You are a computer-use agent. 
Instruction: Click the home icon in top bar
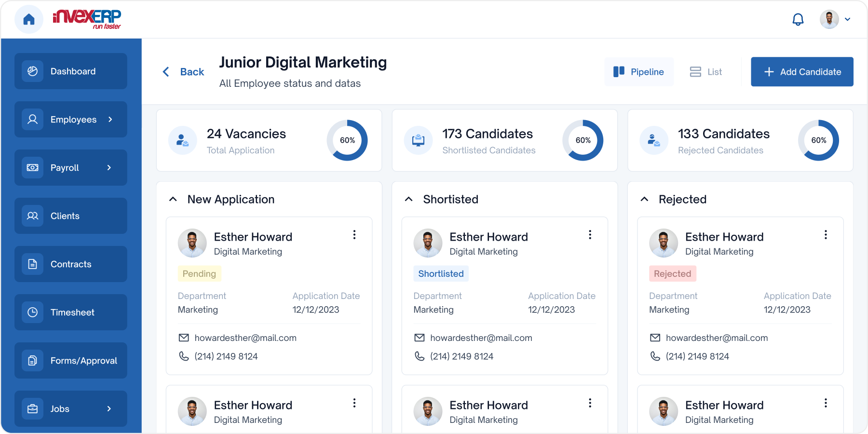pos(29,19)
